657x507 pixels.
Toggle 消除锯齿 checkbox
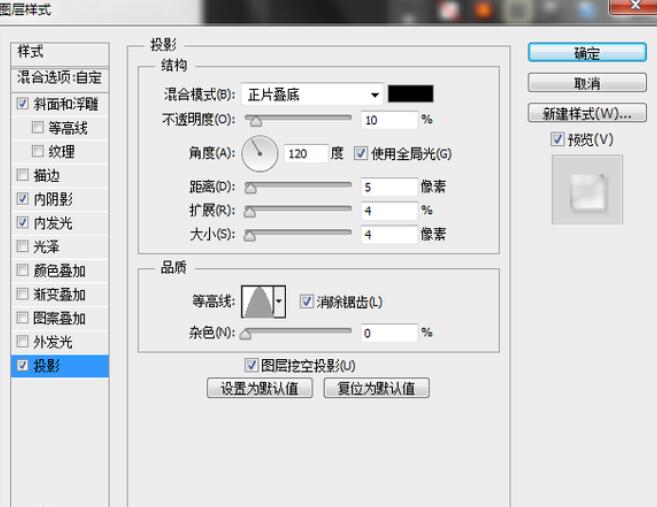tap(306, 301)
